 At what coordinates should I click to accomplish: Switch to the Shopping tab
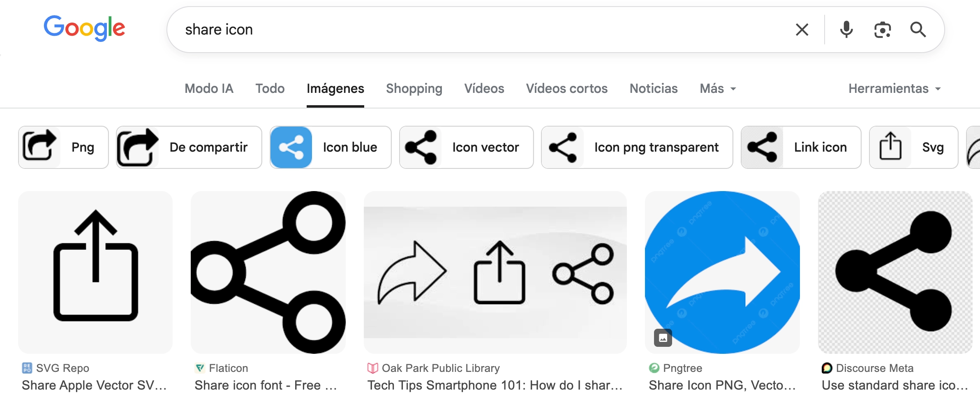(414, 88)
